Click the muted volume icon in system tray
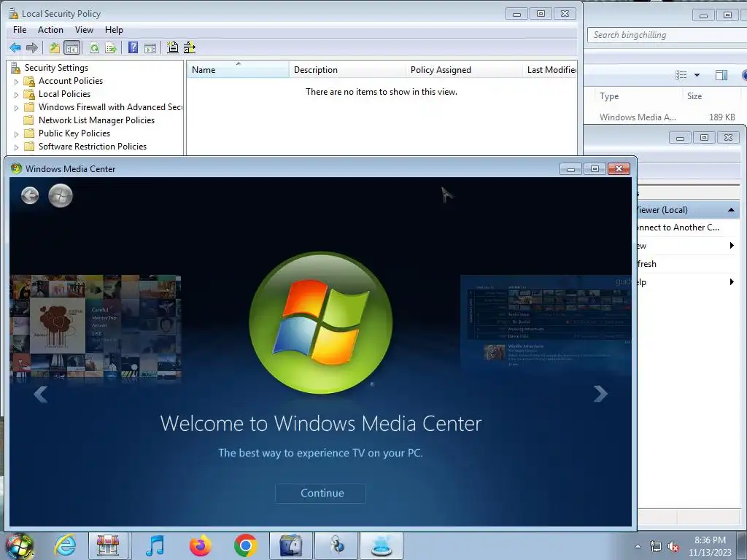The image size is (747, 560). point(673,547)
